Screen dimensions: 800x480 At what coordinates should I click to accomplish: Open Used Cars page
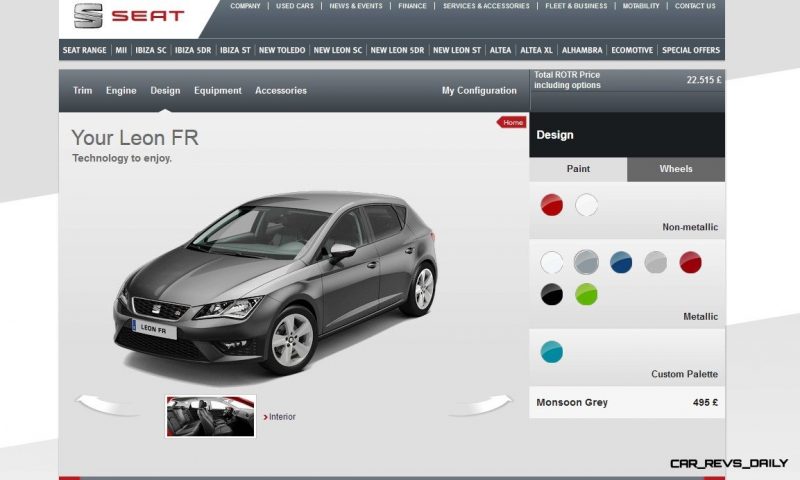coord(295,6)
